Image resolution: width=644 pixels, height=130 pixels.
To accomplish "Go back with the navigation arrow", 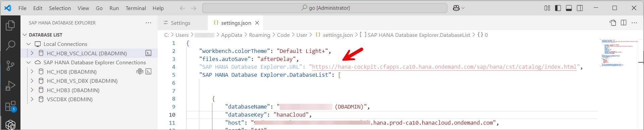I will pyautogui.click(x=182, y=8).
